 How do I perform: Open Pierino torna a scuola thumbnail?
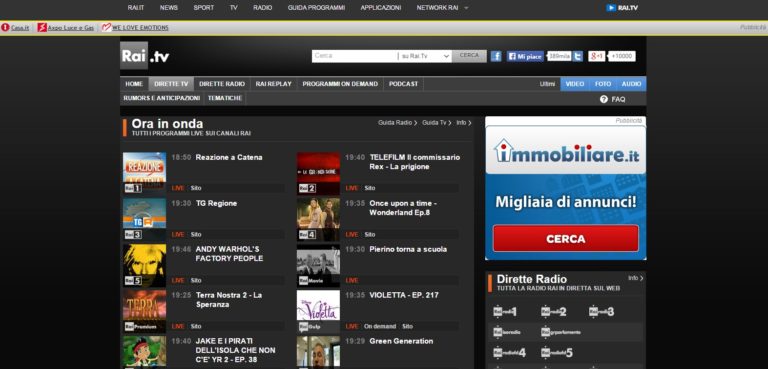[318, 265]
